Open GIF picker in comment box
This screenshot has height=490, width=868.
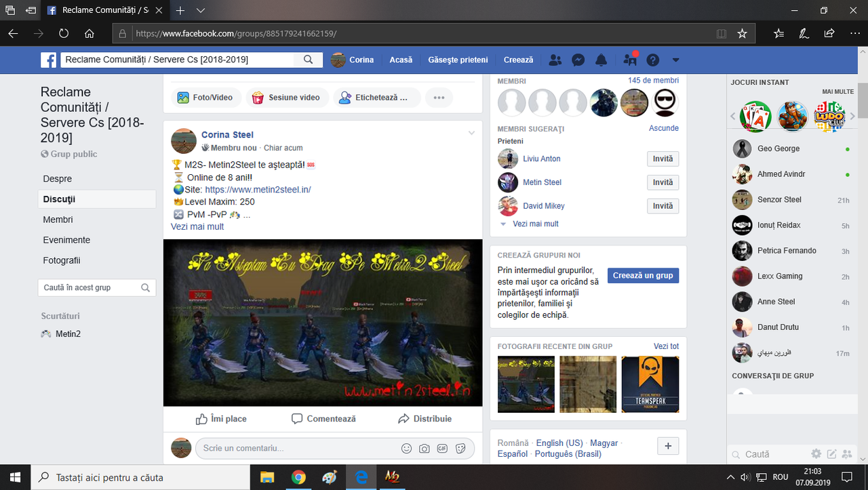442,448
